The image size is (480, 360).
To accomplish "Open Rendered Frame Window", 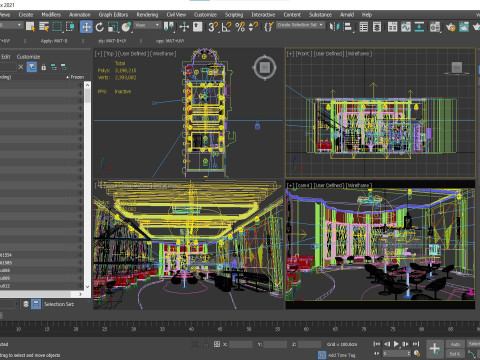I will click(x=464, y=27).
